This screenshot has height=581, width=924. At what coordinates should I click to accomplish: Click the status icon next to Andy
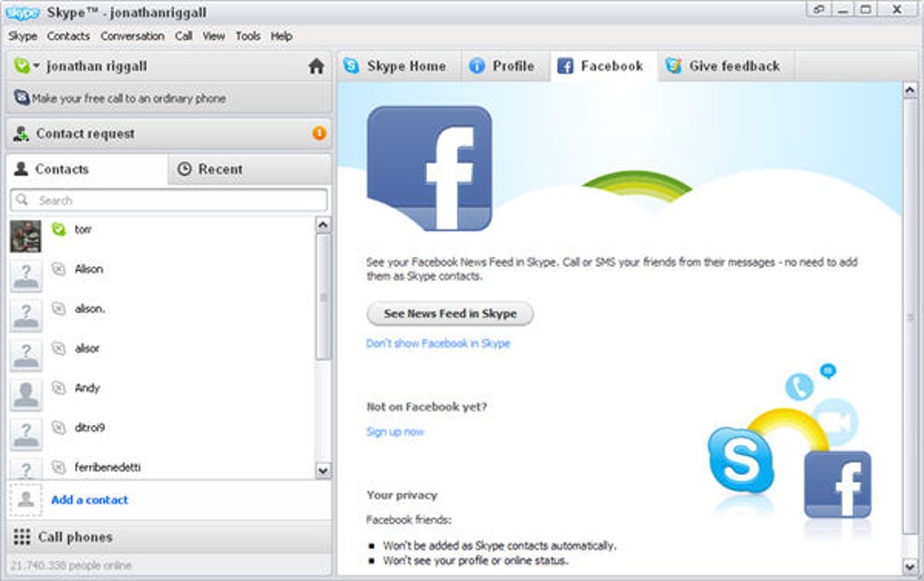[x=58, y=388]
